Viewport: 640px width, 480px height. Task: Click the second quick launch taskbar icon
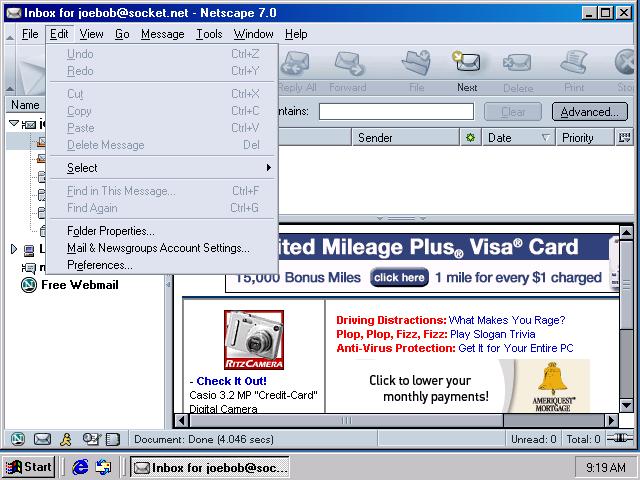click(103, 466)
